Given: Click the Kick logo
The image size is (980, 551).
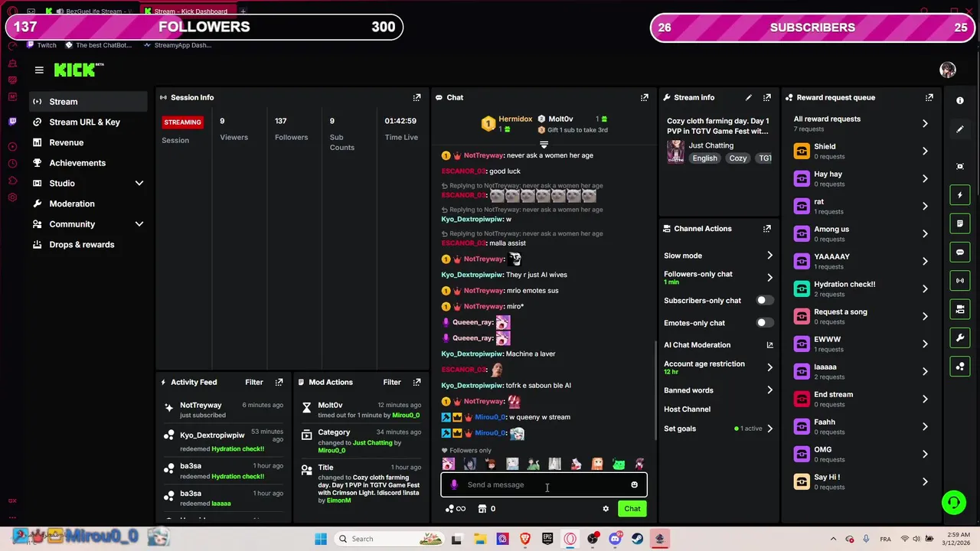Looking at the screenshot, I should tap(78, 70).
